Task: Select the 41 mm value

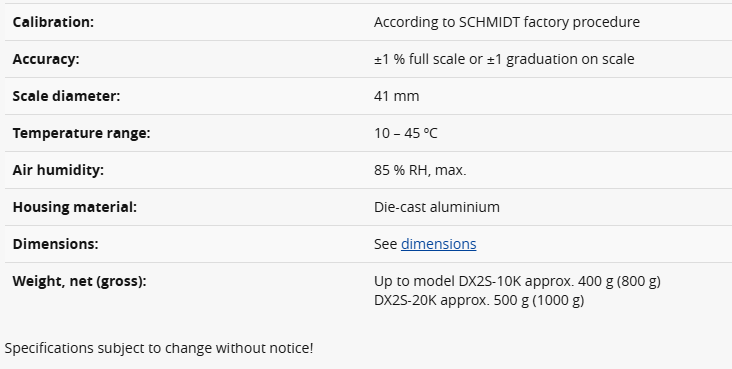Action: tap(396, 96)
